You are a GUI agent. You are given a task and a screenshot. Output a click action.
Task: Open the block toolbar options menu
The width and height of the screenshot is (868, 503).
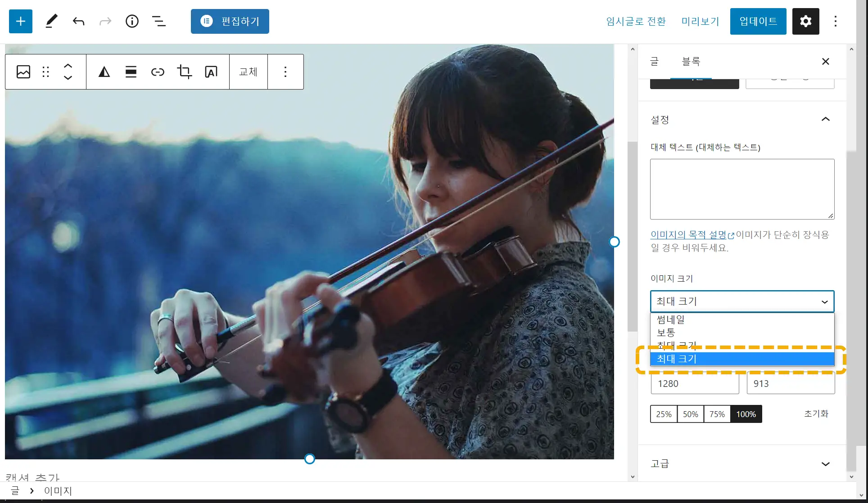point(285,72)
